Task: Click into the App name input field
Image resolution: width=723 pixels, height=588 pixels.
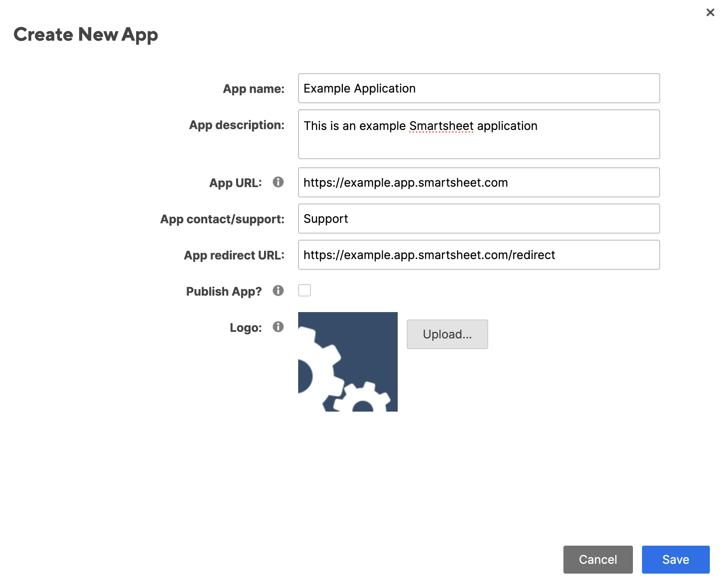Action: click(x=479, y=88)
